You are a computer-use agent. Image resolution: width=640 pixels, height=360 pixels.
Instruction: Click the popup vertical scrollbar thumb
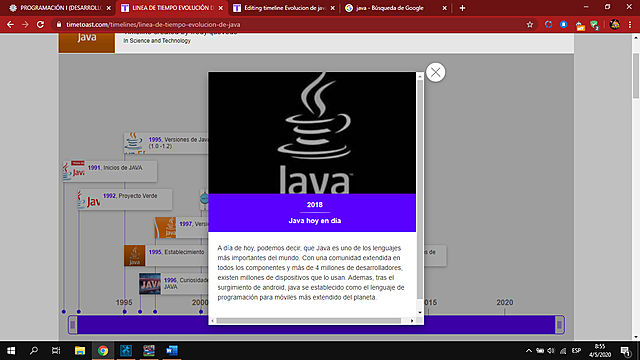pyautogui.click(x=420, y=189)
